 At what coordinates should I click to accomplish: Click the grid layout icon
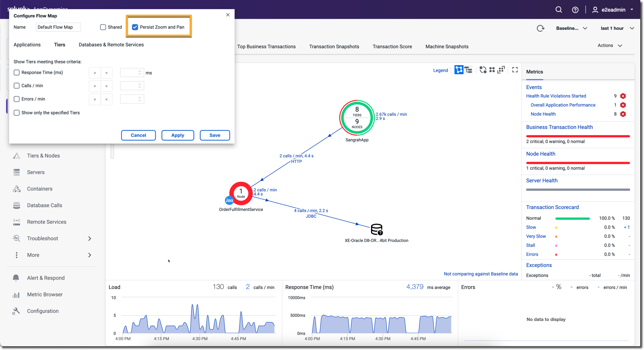tap(492, 70)
